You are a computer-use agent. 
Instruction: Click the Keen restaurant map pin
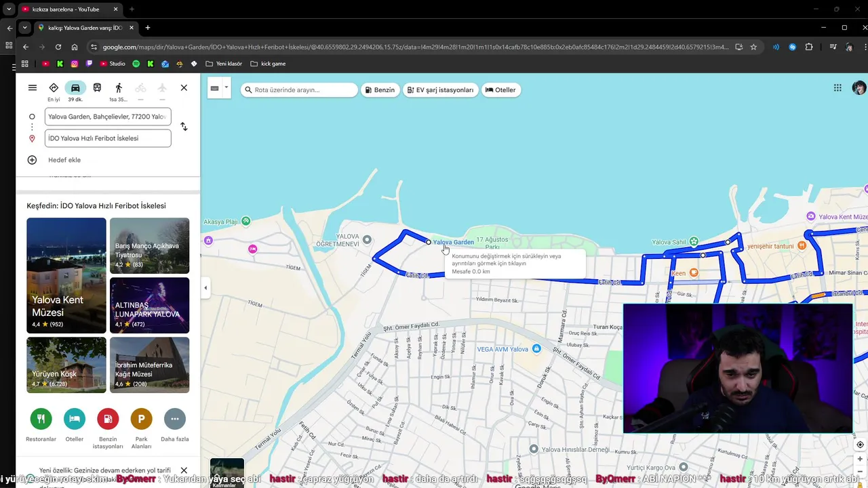coord(694,272)
